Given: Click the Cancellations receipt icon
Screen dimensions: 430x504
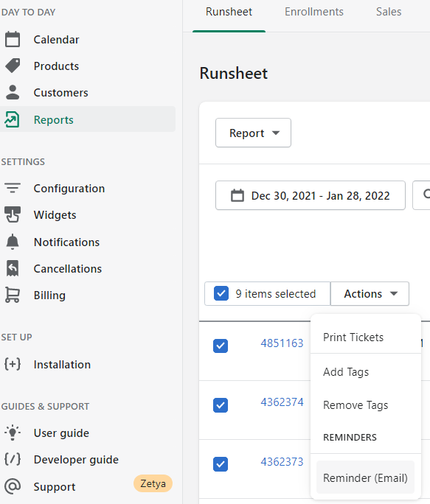Looking at the screenshot, I should 13,268.
